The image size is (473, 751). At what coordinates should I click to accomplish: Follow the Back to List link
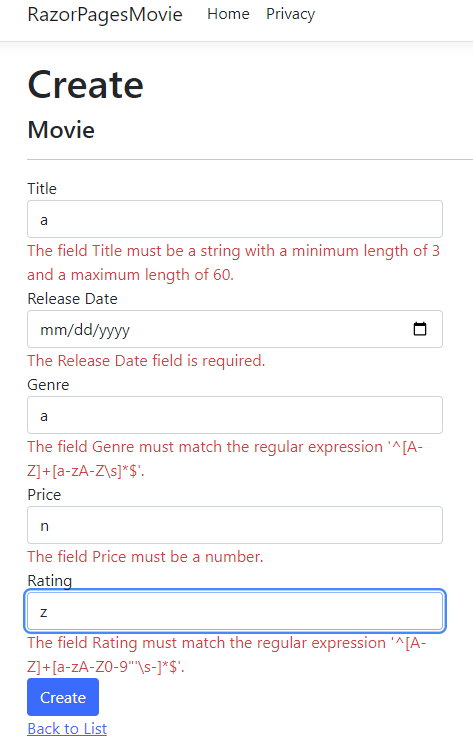[x=67, y=728]
